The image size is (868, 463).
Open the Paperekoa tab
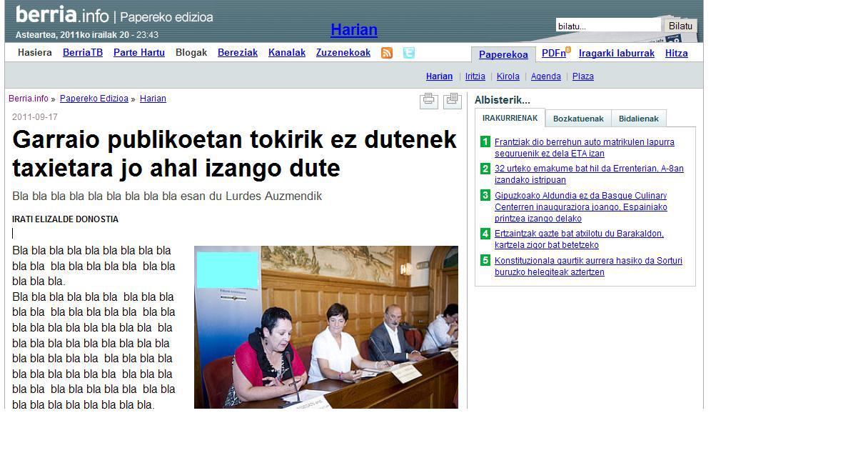(503, 54)
